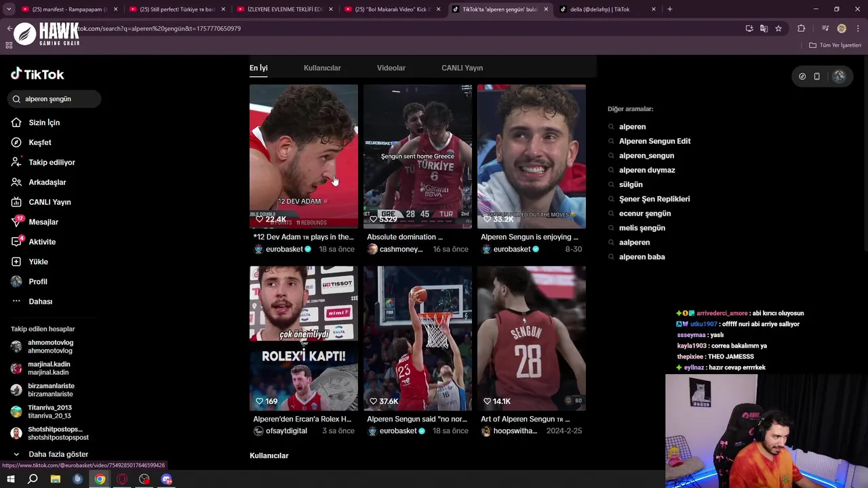Viewport: 868px width, 488px height.
Task: Click cashmoney uploader name
Action: (401, 249)
